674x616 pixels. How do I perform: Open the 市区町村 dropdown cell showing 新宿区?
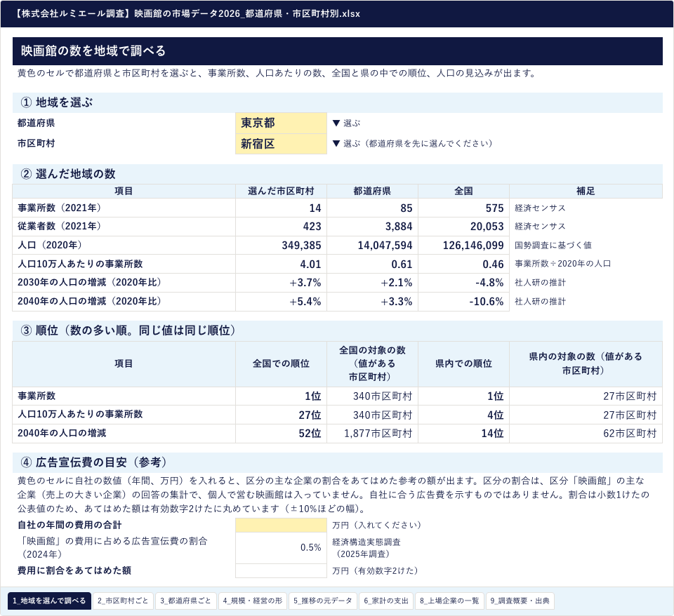point(281,143)
